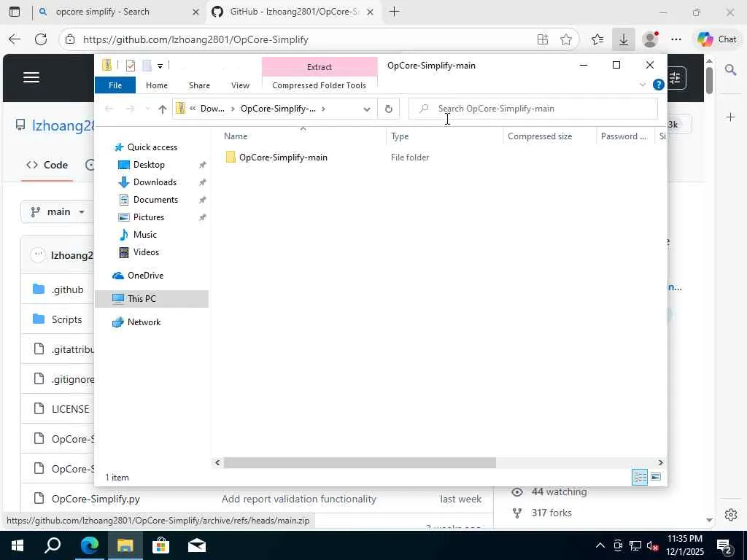Screen dimensions: 747x560
Task: Open the File menu in Explorer
Action: coord(115,85)
